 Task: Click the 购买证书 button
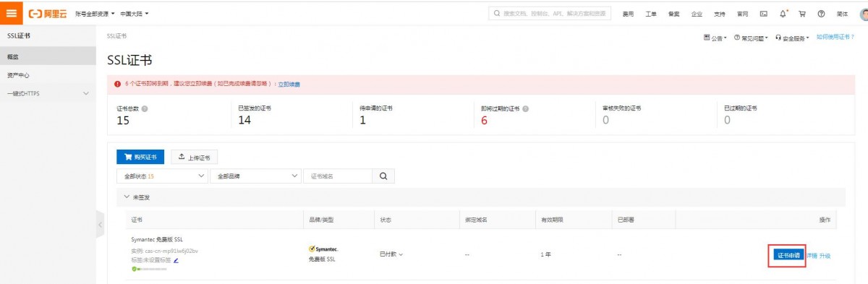pyautogui.click(x=140, y=157)
